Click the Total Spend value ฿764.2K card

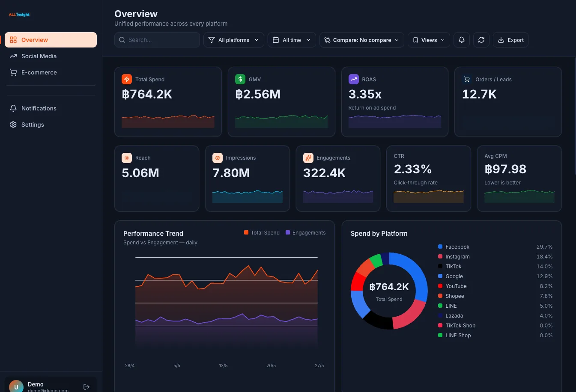point(147,94)
